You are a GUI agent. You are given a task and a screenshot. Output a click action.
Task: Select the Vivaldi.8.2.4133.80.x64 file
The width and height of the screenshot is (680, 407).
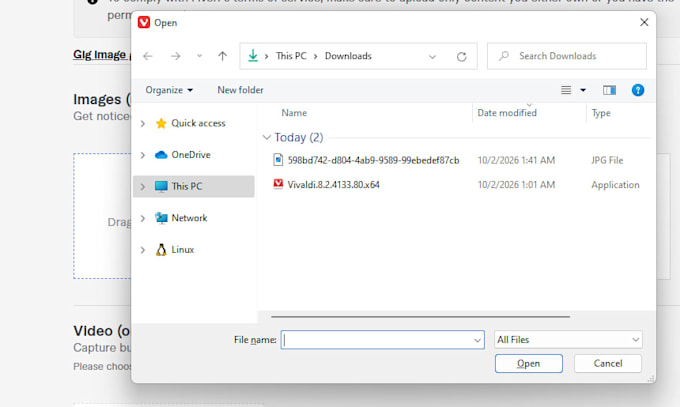(333, 184)
